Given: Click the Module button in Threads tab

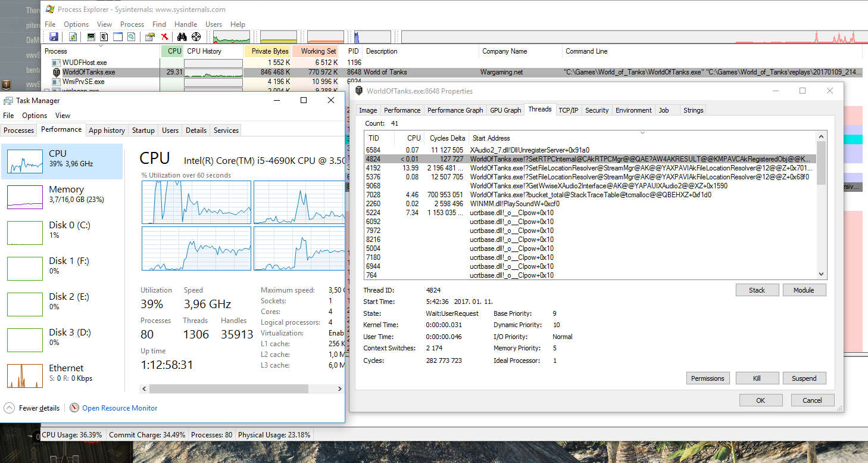Looking at the screenshot, I should pos(803,290).
